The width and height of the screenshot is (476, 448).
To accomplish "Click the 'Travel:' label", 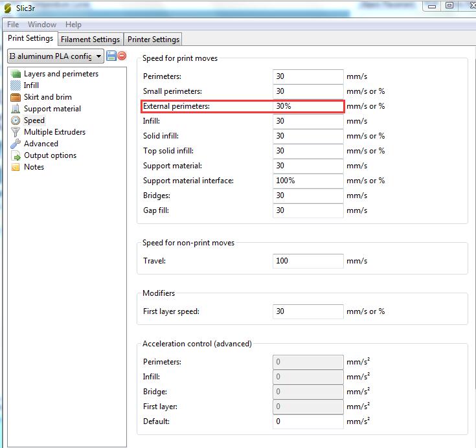I will (155, 261).
